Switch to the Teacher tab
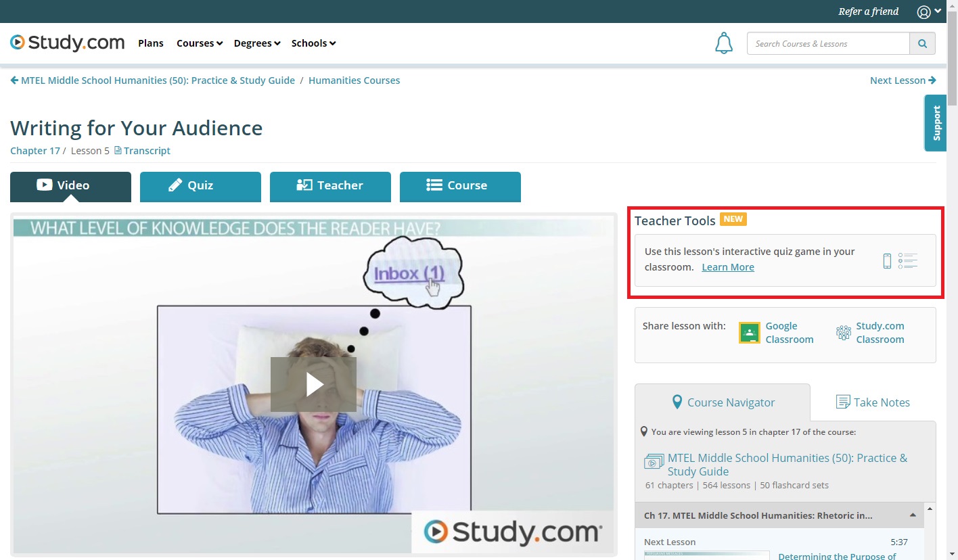This screenshot has width=958, height=560. (330, 185)
